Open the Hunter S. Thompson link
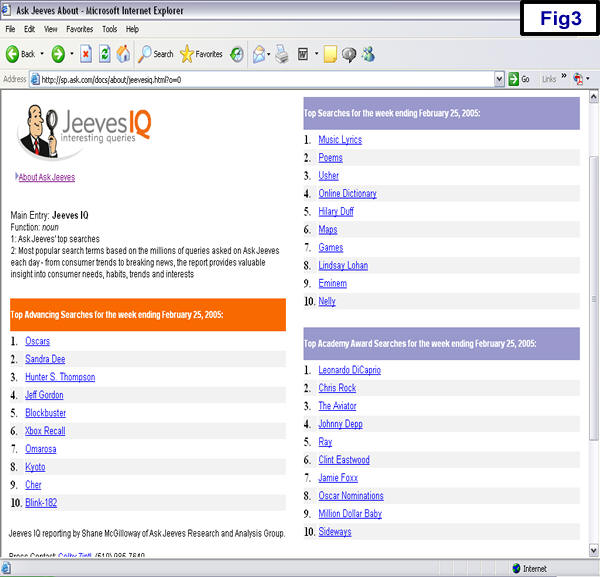 tap(60, 377)
